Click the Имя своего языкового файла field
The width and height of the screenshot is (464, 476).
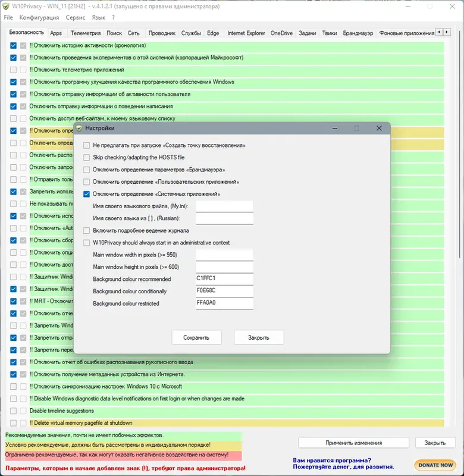point(224,206)
